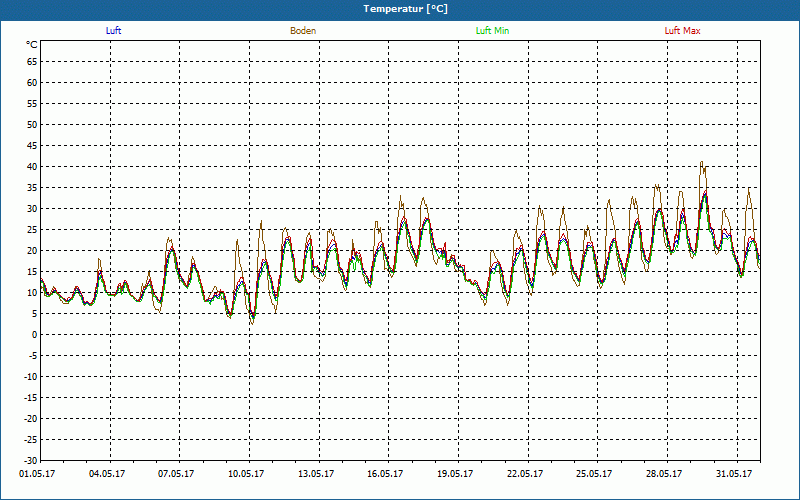Click the °C unit label on y-axis
Image resolution: width=800 pixels, height=500 pixels.
tap(32, 45)
